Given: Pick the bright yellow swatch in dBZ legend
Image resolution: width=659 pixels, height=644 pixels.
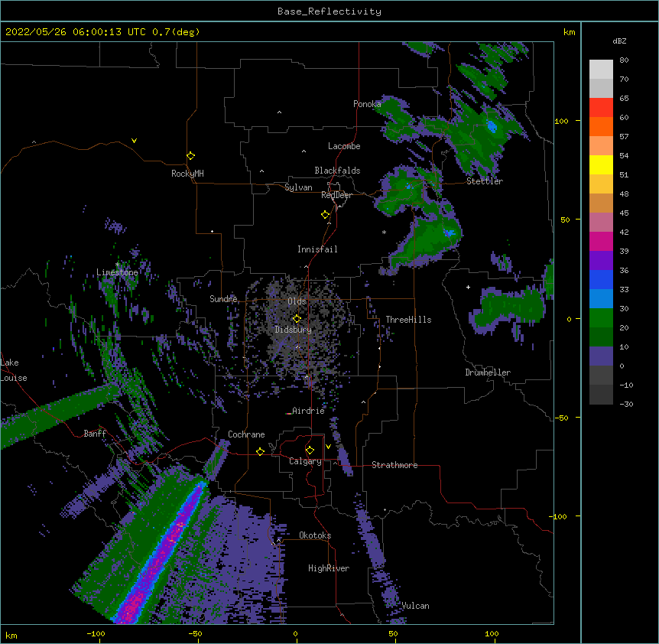Looking at the screenshot, I should click(601, 164).
